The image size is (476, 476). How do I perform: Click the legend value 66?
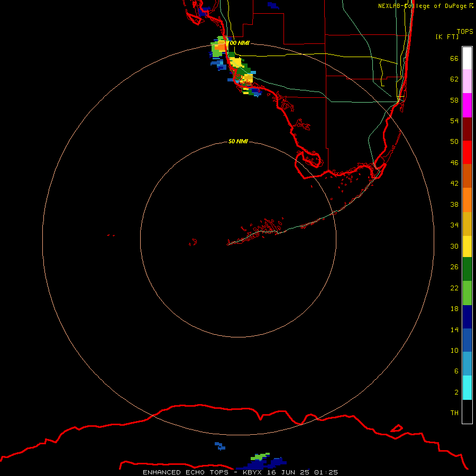click(454, 58)
